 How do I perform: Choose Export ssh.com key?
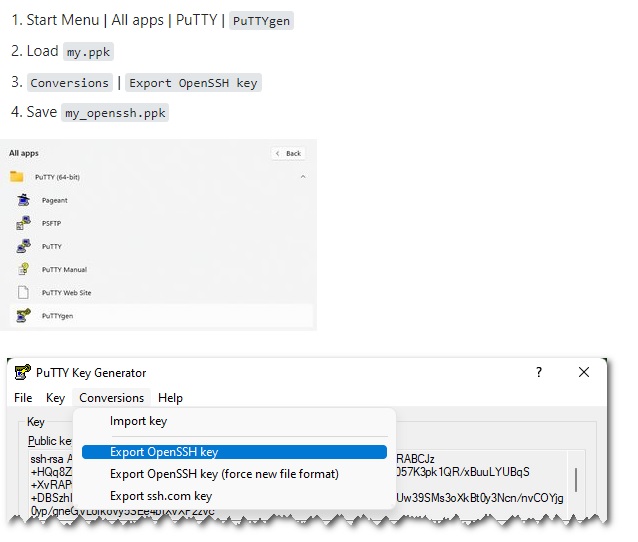[x=234, y=496]
